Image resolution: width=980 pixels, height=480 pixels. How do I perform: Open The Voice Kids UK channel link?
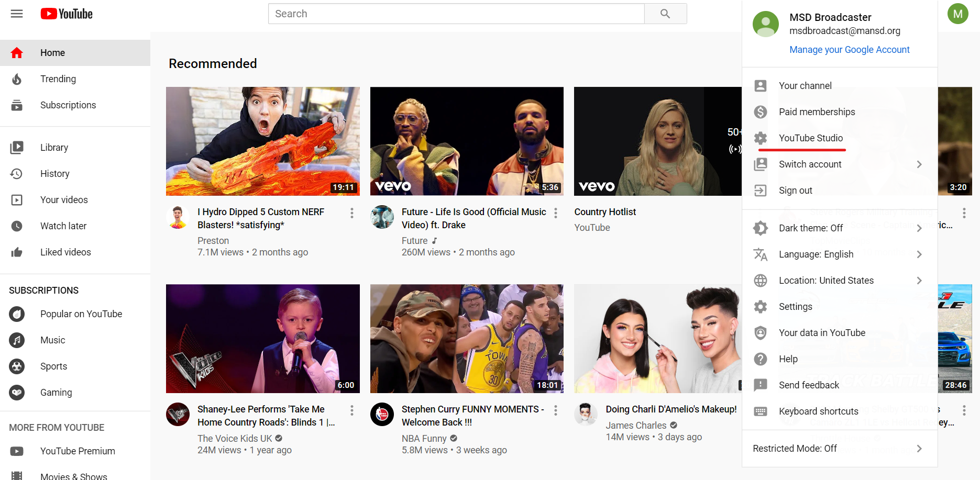(235, 439)
